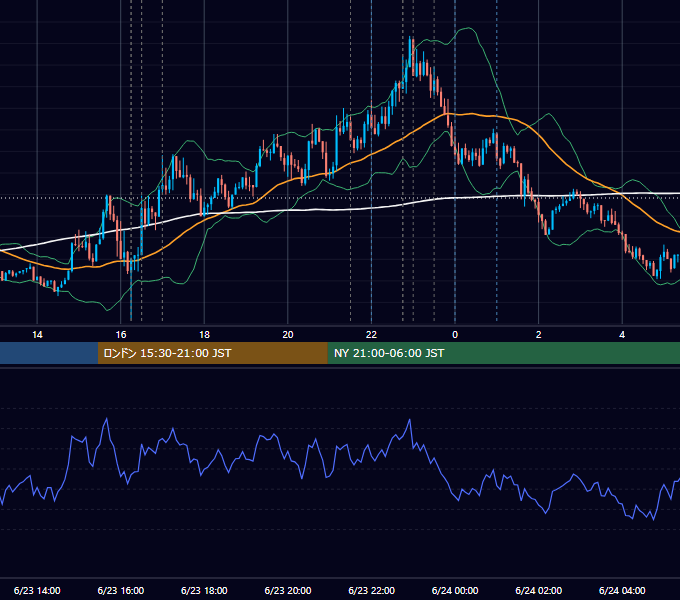680x600 pixels.
Task: Click the oscillator's highest peak just before 16:00
Action: pos(107,419)
